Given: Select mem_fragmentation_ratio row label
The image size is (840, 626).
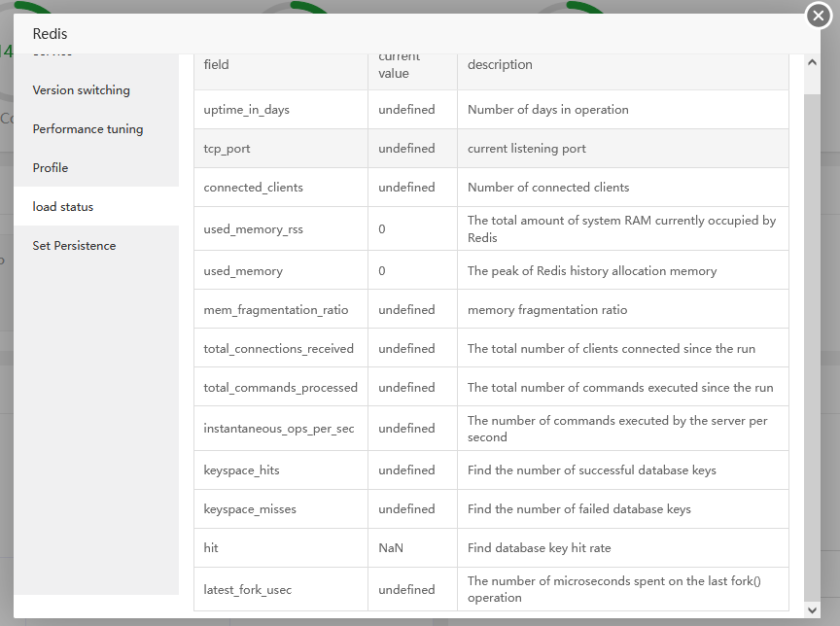Looking at the screenshot, I should click(x=275, y=310).
